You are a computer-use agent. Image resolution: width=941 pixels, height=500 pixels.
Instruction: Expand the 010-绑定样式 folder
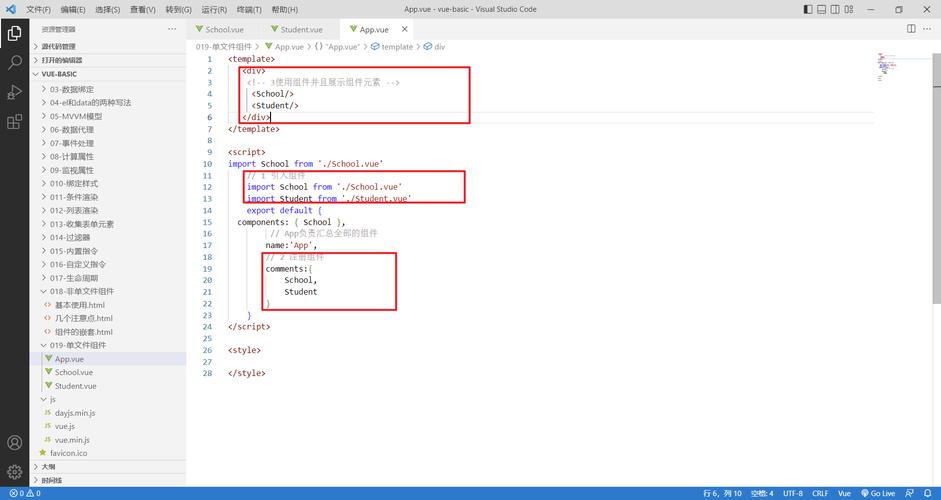click(x=108, y=183)
